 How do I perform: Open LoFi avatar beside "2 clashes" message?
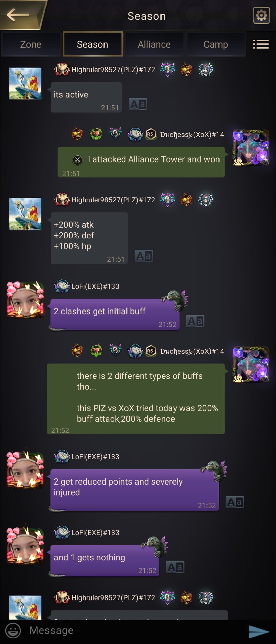(25, 300)
